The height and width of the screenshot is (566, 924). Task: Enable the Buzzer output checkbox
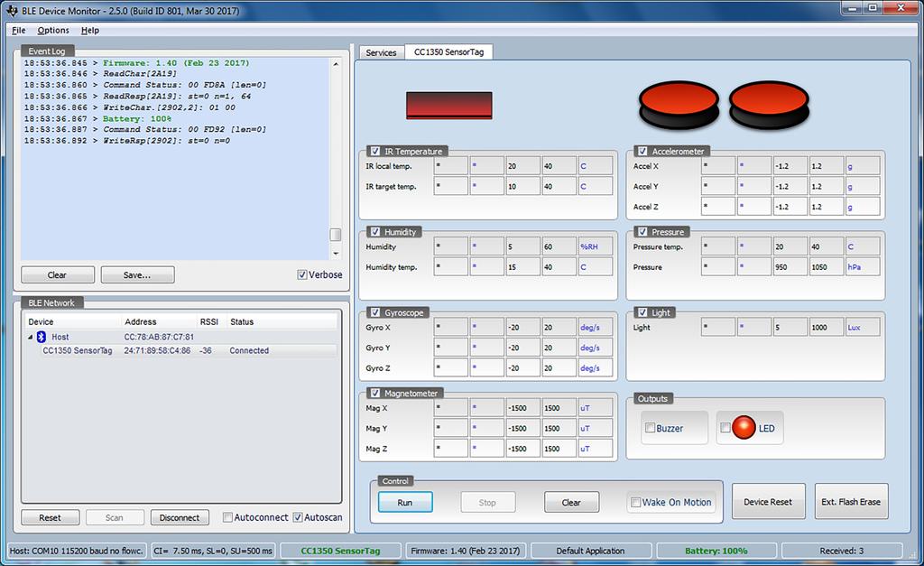pyautogui.click(x=650, y=428)
